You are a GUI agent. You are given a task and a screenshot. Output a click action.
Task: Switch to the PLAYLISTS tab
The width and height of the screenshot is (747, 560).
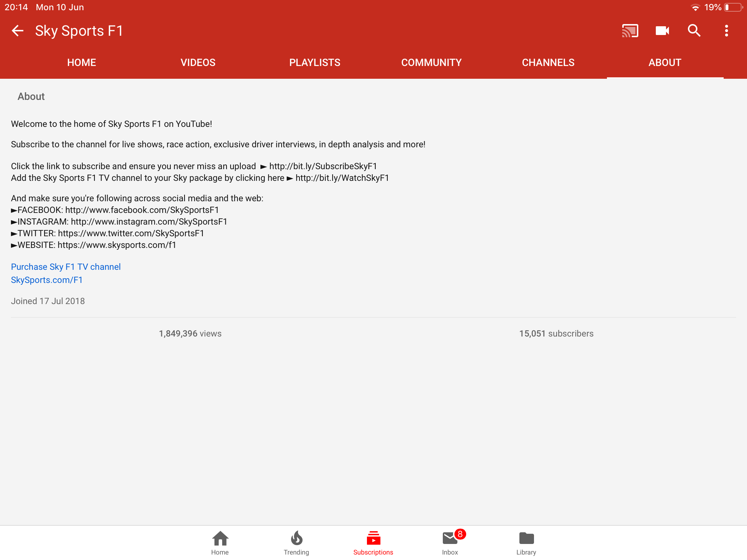[x=315, y=63]
